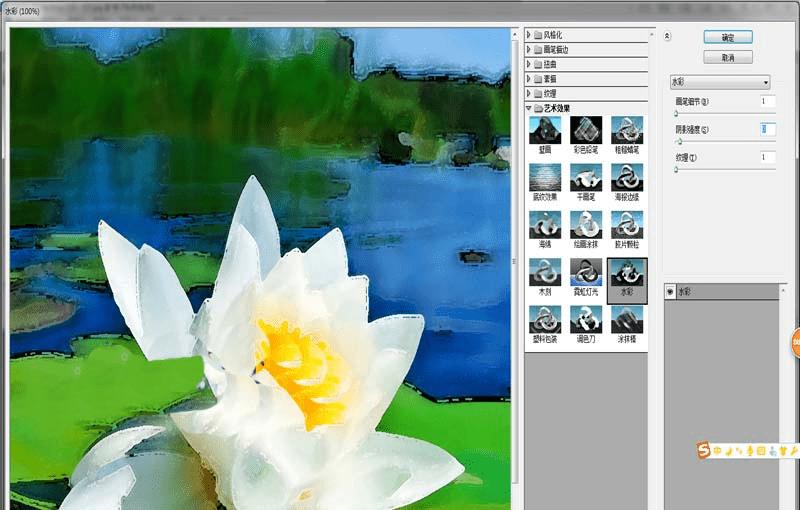Select the 水彩 effect layer row
The width and height of the screenshot is (800, 510).
[721, 292]
